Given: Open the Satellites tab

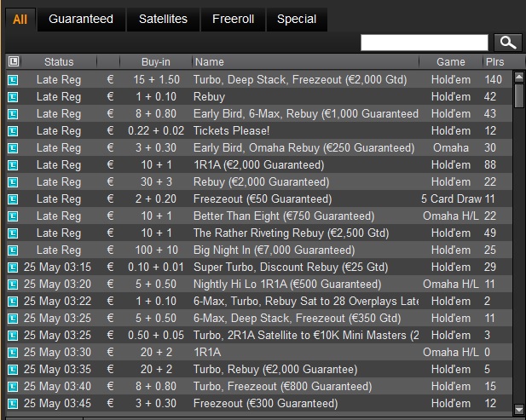Looking at the screenshot, I should [163, 20].
